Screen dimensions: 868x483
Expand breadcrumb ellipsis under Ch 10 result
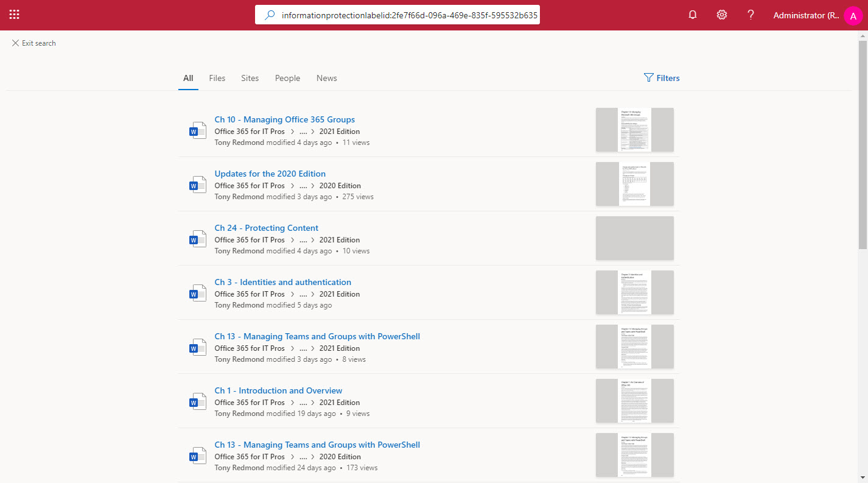303,132
